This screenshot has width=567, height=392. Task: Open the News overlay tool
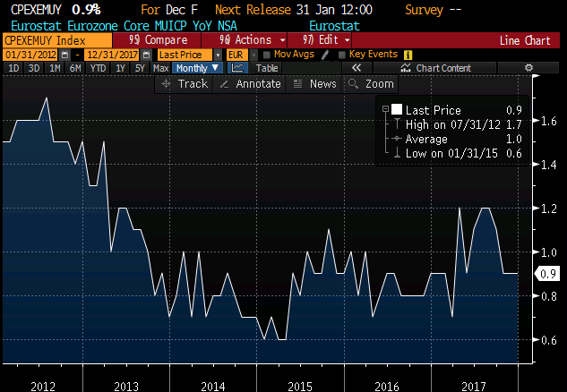[x=314, y=83]
